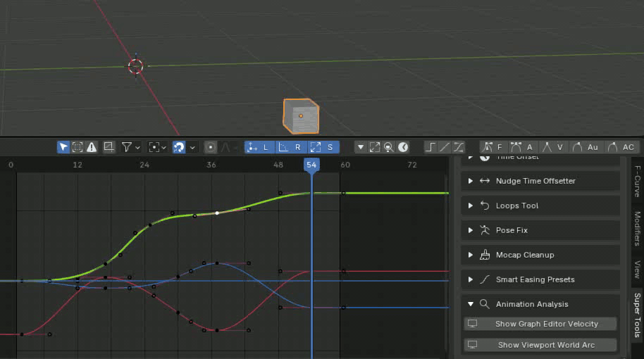Toggle box select only-handles icon

(78, 147)
